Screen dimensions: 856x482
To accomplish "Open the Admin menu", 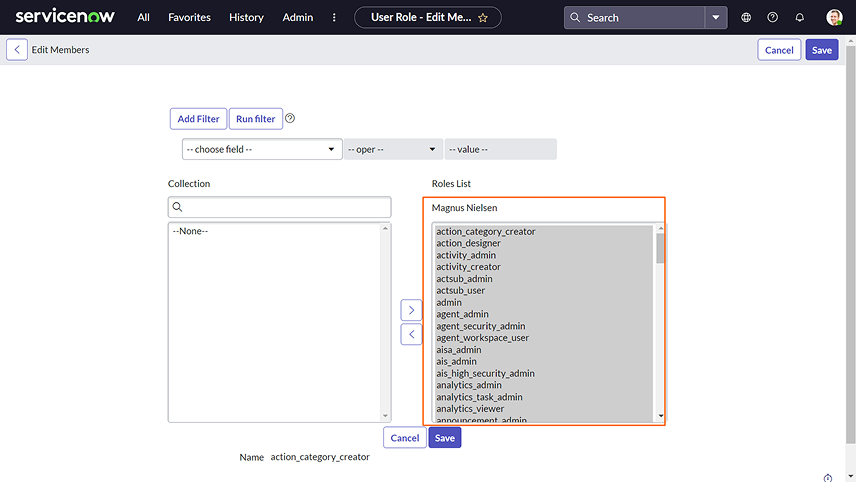I will pyautogui.click(x=298, y=17).
